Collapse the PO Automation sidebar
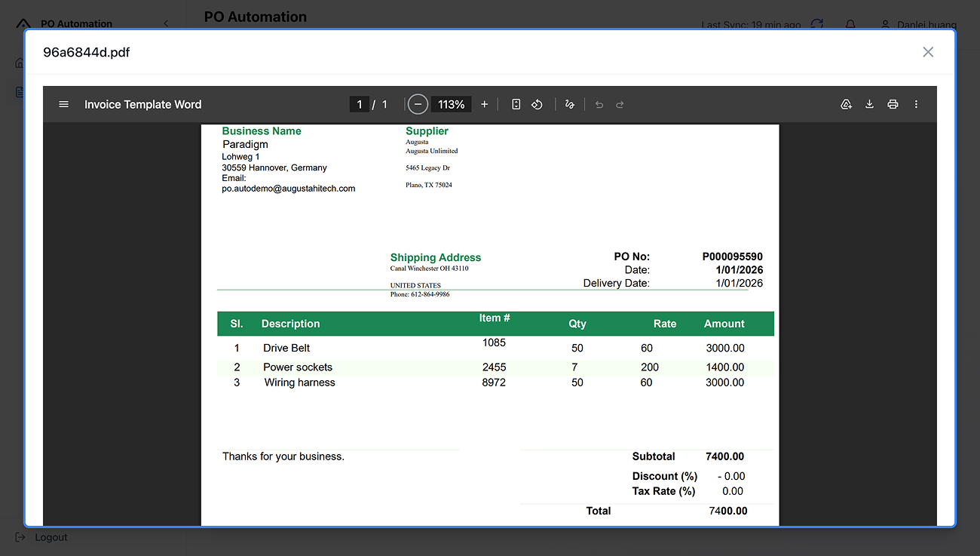Viewport: 980px width, 556px height. coord(166,23)
